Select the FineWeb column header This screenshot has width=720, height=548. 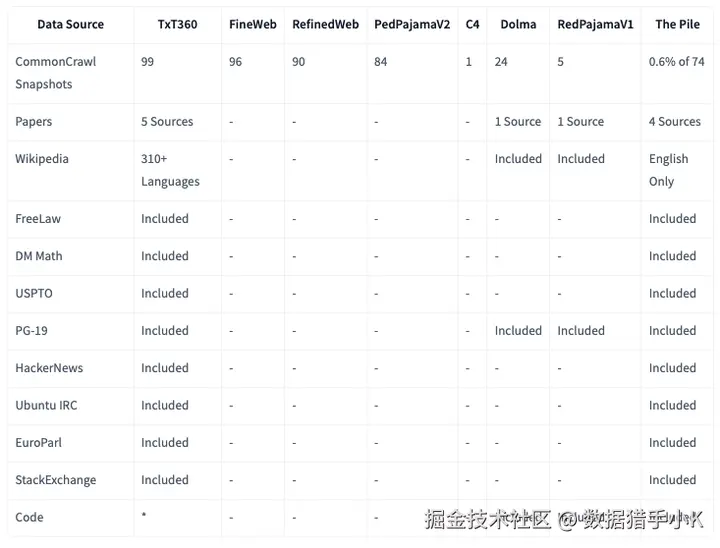253,24
